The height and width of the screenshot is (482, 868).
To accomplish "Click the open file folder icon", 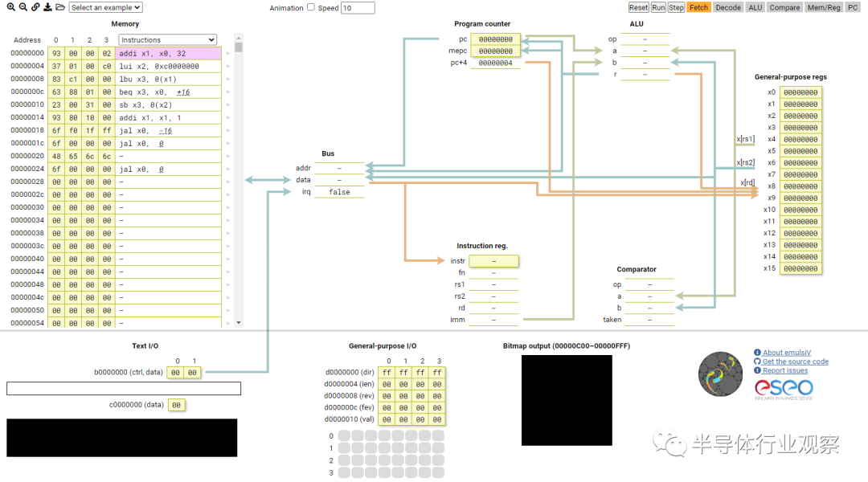I will tap(60, 7).
